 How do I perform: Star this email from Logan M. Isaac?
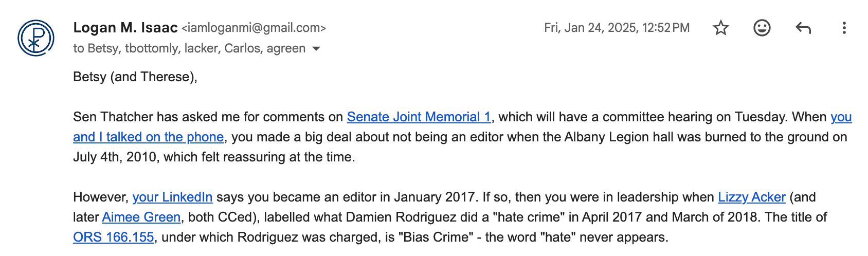coord(721,28)
